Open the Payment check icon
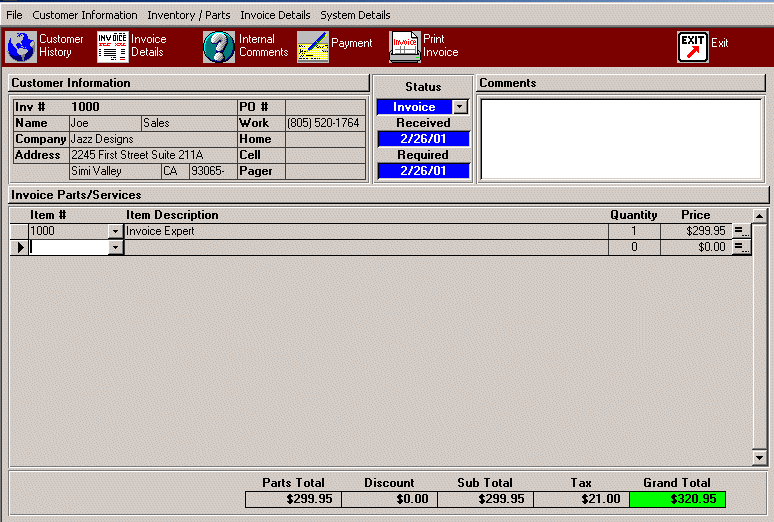 click(313, 47)
